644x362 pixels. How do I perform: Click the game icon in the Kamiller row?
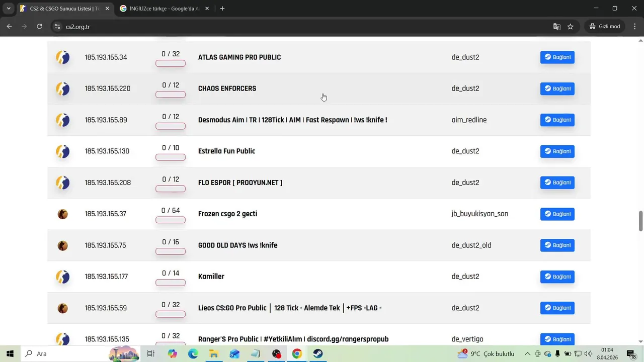coord(62,277)
